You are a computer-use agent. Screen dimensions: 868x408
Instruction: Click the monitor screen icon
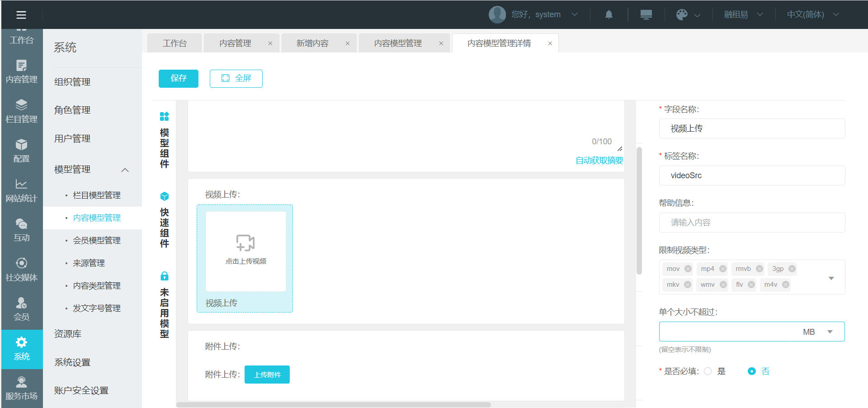[x=646, y=14]
